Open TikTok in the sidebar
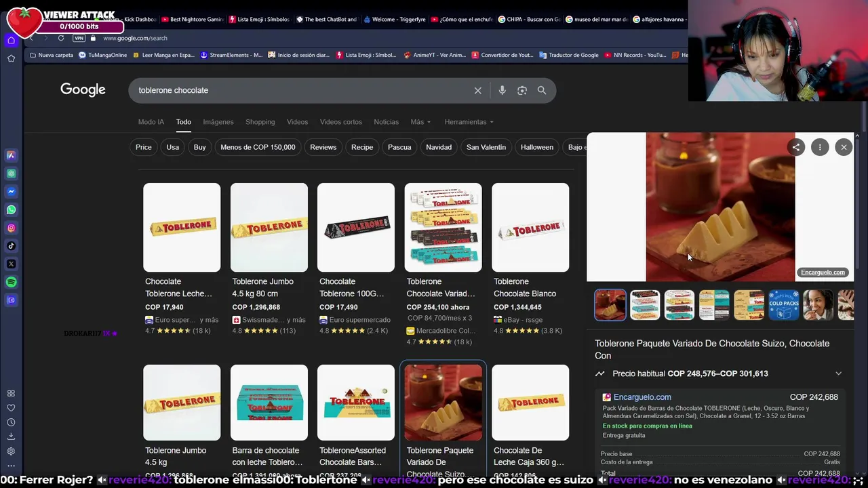Image resolution: width=868 pixels, height=488 pixels. [x=11, y=246]
